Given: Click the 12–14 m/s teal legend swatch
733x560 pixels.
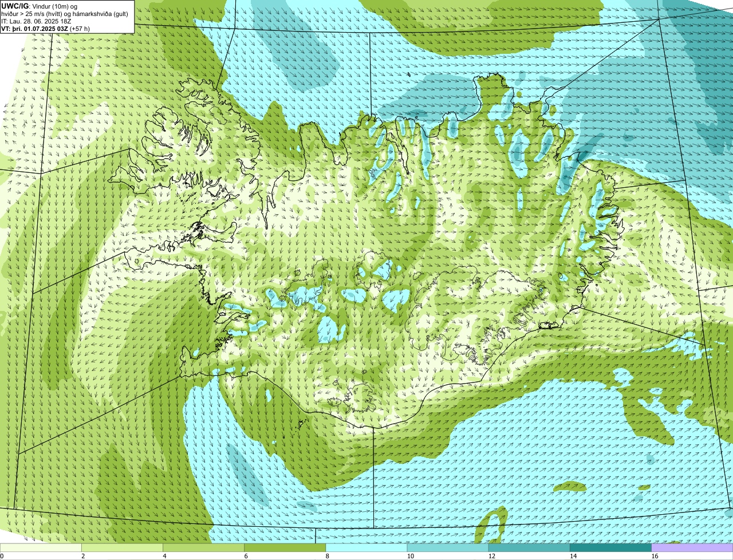Looking at the screenshot, I should pyautogui.click(x=529, y=547).
